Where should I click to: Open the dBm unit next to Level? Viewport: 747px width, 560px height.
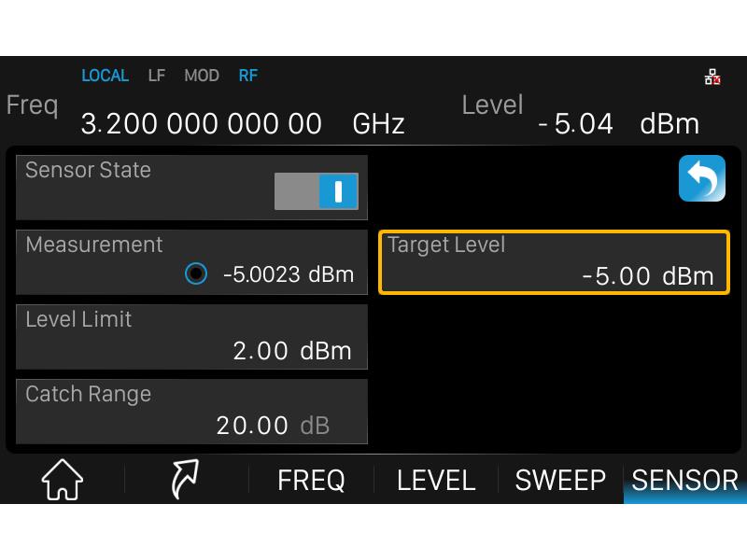click(669, 124)
